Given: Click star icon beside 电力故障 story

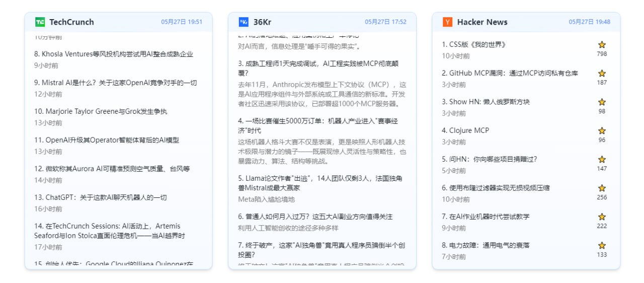Looking at the screenshot, I should [602, 246].
